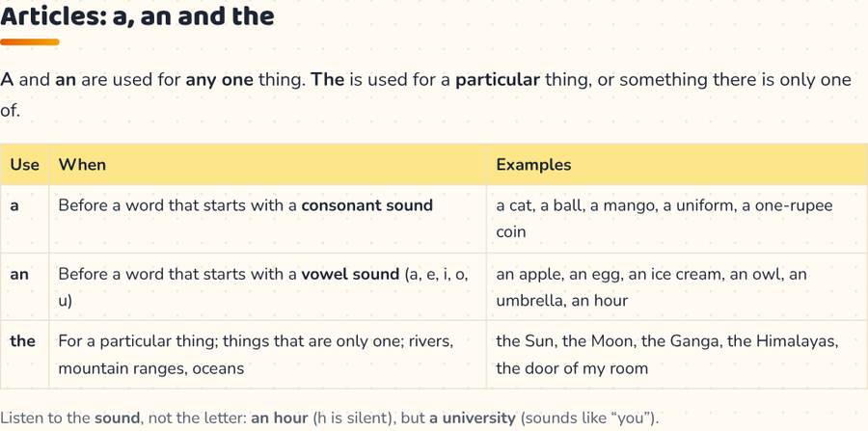
Task: Click the bold 'vowel sound' text
Action: click(350, 274)
